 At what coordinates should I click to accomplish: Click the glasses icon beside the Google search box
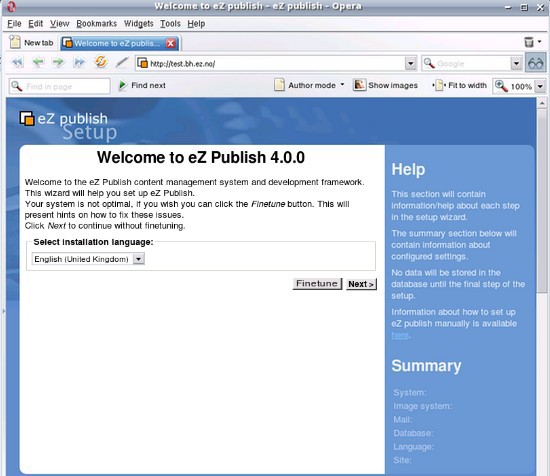click(x=536, y=63)
